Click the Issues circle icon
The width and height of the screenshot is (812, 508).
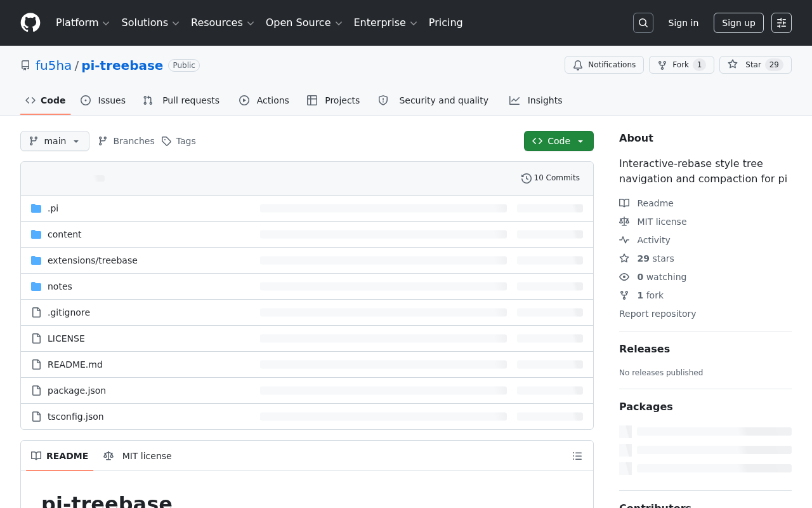tap(86, 100)
